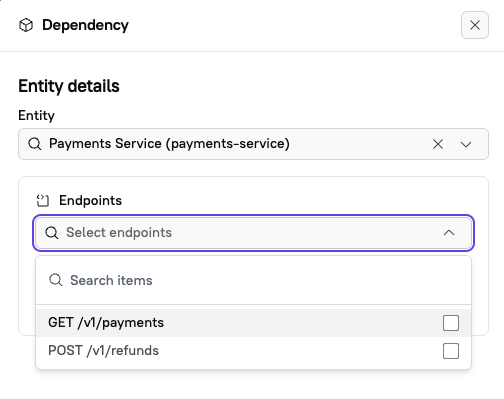Select the POST /v1/refunds option
Image resolution: width=504 pixels, height=399 pixels.
[x=253, y=351]
